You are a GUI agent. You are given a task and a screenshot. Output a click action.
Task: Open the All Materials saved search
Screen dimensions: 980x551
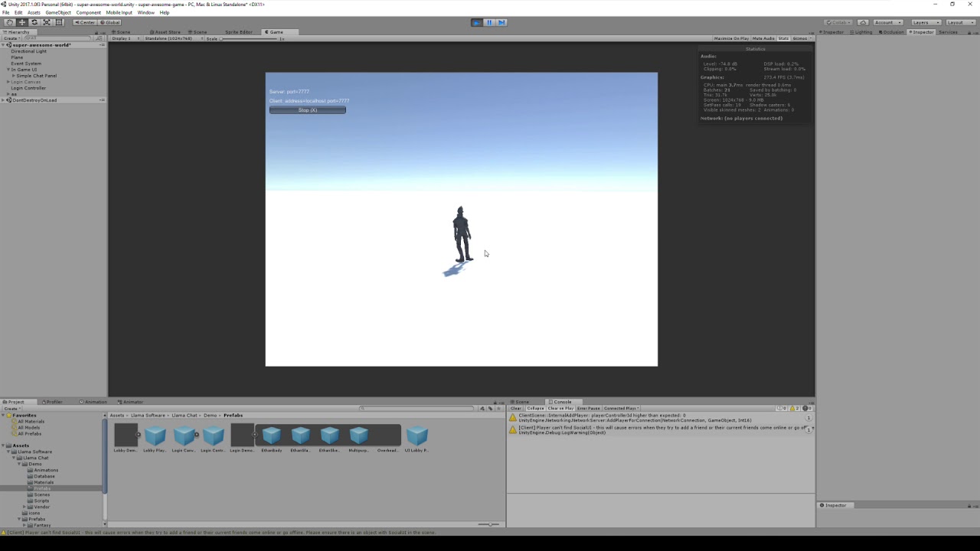(x=31, y=422)
